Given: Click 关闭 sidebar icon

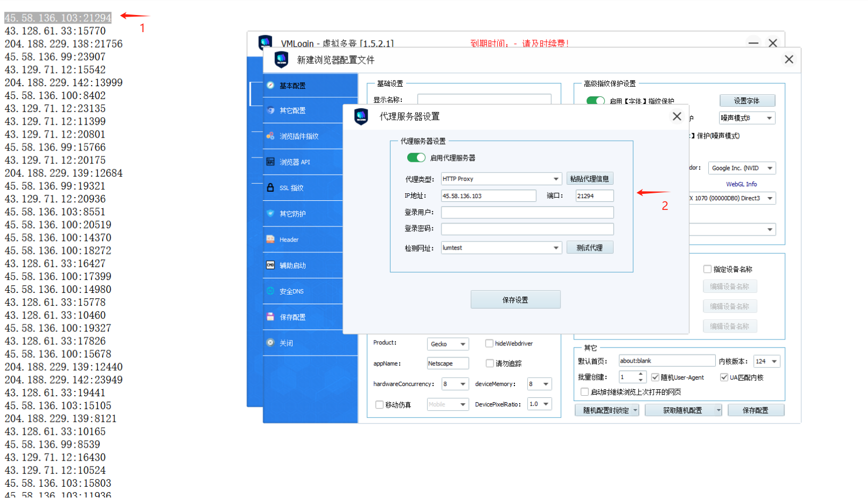Looking at the screenshot, I should pyautogui.click(x=271, y=343).
